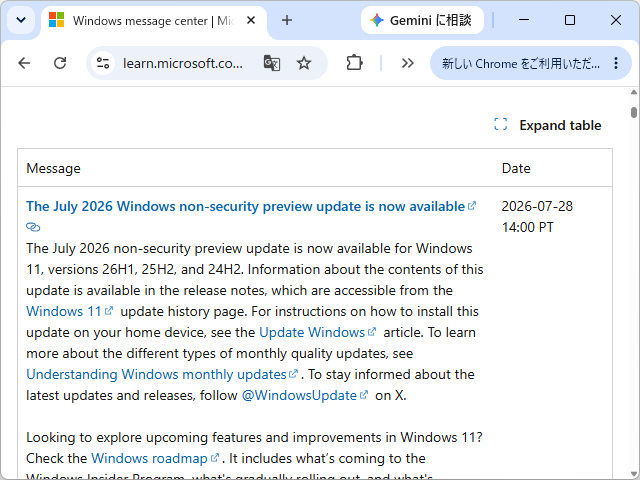Show hidden toolbar items chevron

click(x=407, y=63)
